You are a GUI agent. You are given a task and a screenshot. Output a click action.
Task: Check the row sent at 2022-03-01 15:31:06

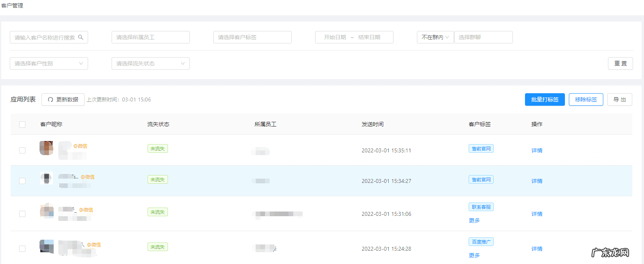click(22, 214)
